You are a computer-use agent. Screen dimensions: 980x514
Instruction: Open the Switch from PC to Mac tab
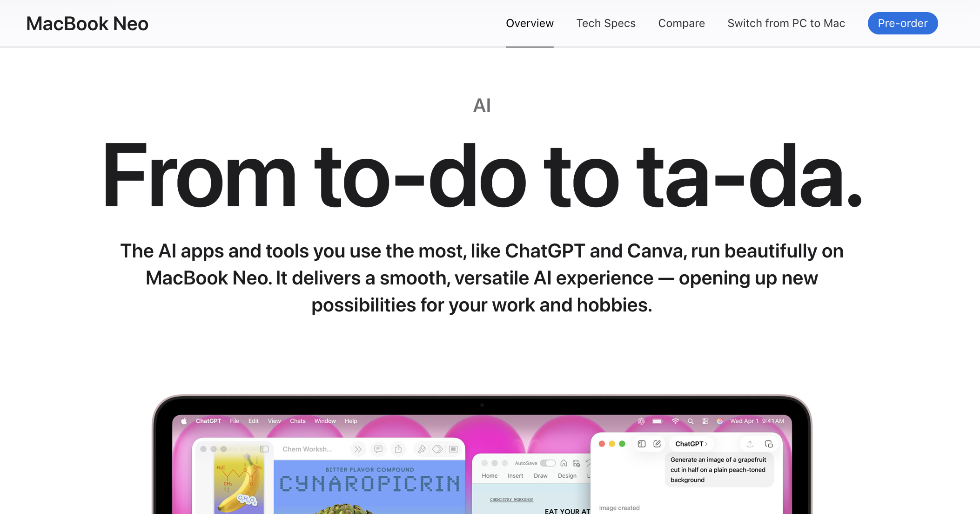pyautogui.click(x=786, y=23)
